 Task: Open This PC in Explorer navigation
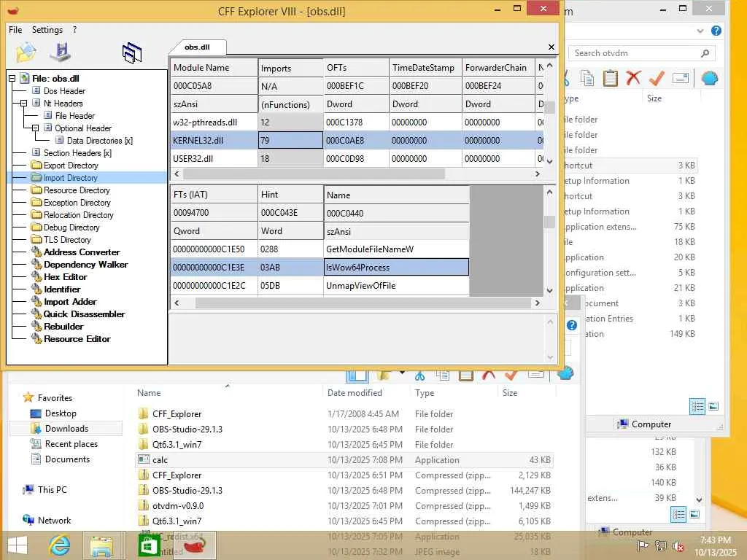click(x=52, y=489)
